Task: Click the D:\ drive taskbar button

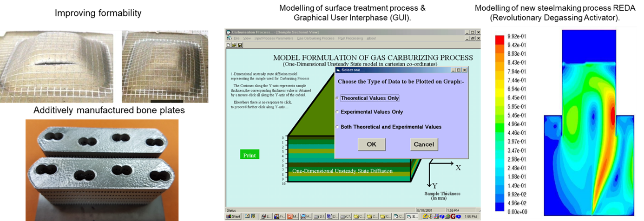Action: point(319,217)
